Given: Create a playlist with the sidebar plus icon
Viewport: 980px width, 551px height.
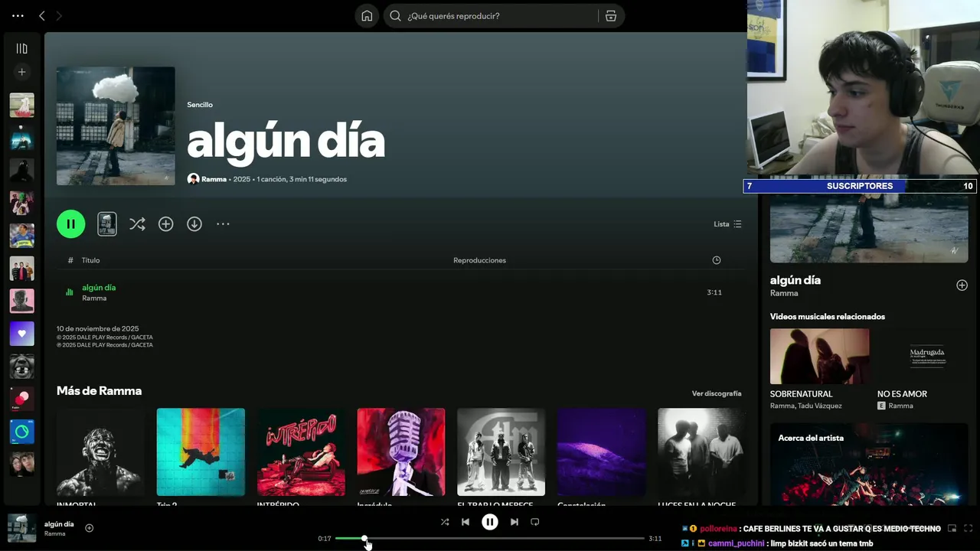Looking at the screenshot, I should (21, 72).
